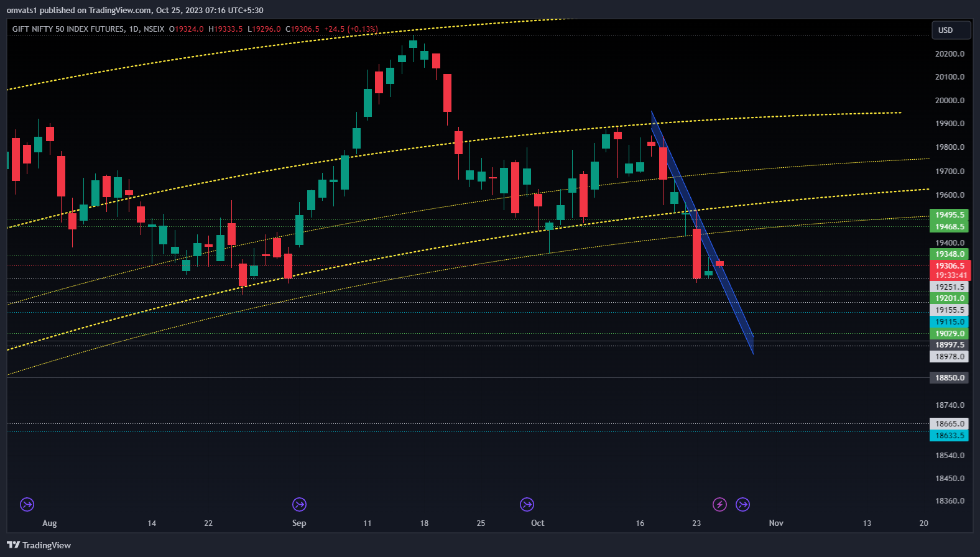This screenshot has height=557, width=980.
Task: Click the 19495.5 green price label
Action: tap(949, 215)
